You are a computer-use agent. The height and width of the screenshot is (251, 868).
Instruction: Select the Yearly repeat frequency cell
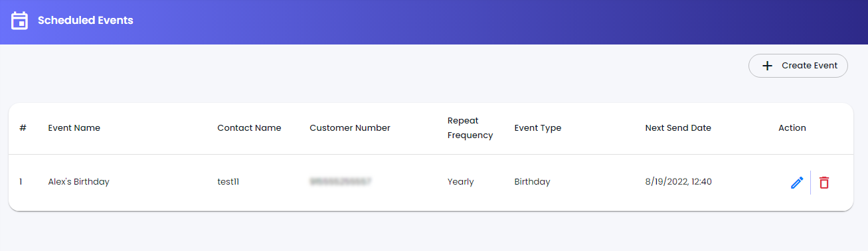click(461, 182)
